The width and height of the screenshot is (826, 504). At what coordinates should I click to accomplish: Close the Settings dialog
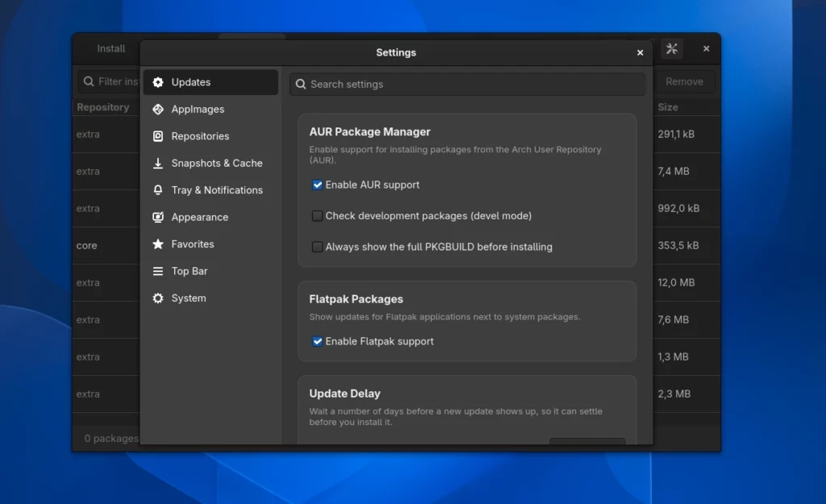(640, 52)
